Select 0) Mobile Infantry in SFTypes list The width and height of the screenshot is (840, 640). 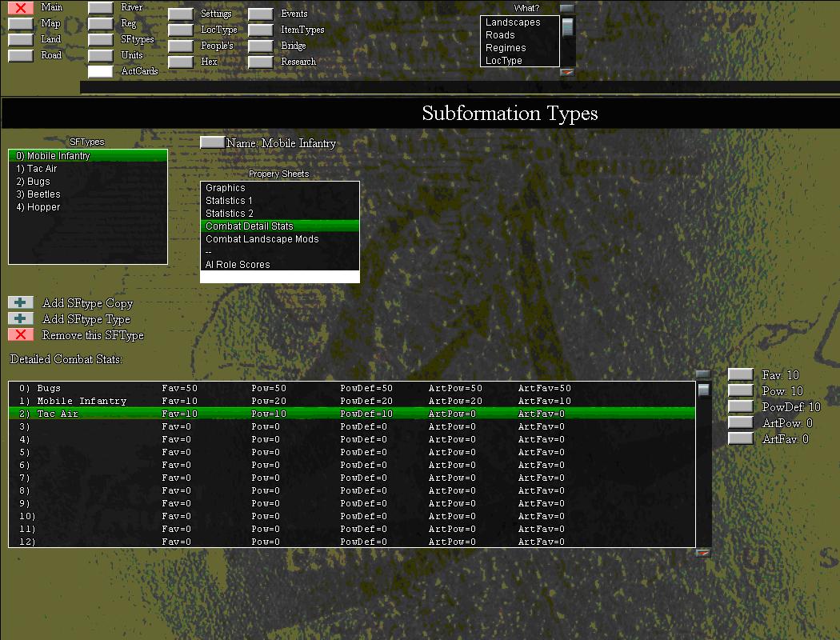pos(88,156)
